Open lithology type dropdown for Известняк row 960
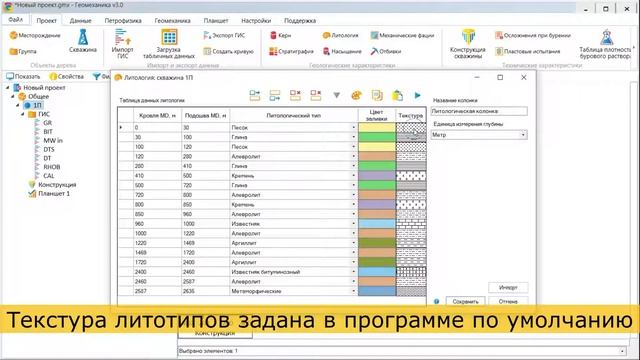Image resolution: width=640 pixels, height=360 pixels. click(353, 224)
